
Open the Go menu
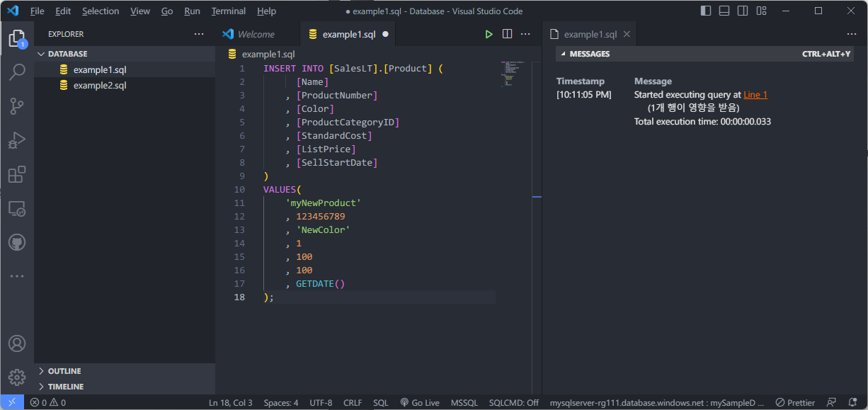click(x=167, y=11)
